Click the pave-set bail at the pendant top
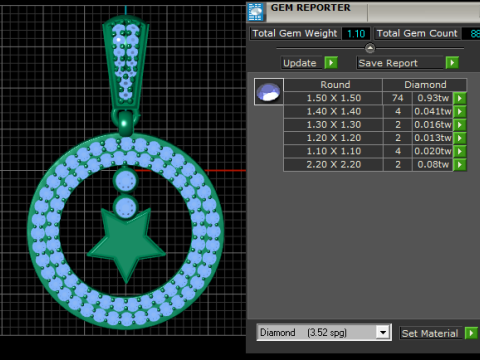 pyautogui.click(x=126, y=62)
